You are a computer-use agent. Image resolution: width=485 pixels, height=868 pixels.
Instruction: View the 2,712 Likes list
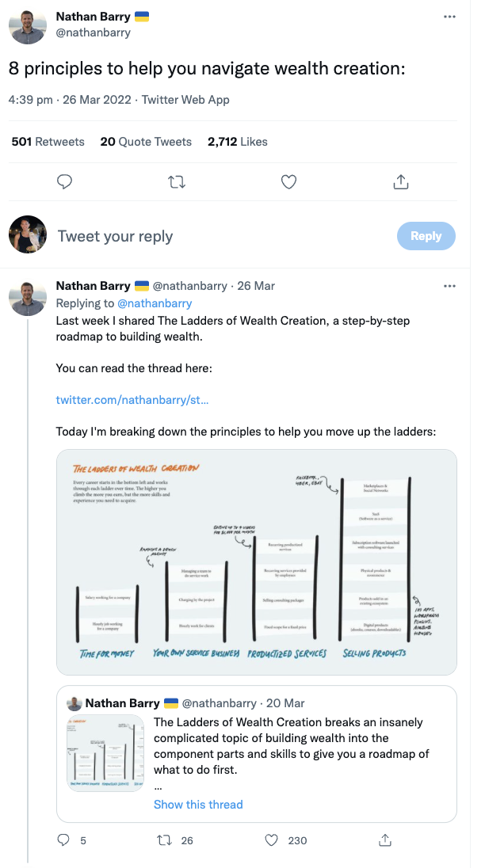238,142
